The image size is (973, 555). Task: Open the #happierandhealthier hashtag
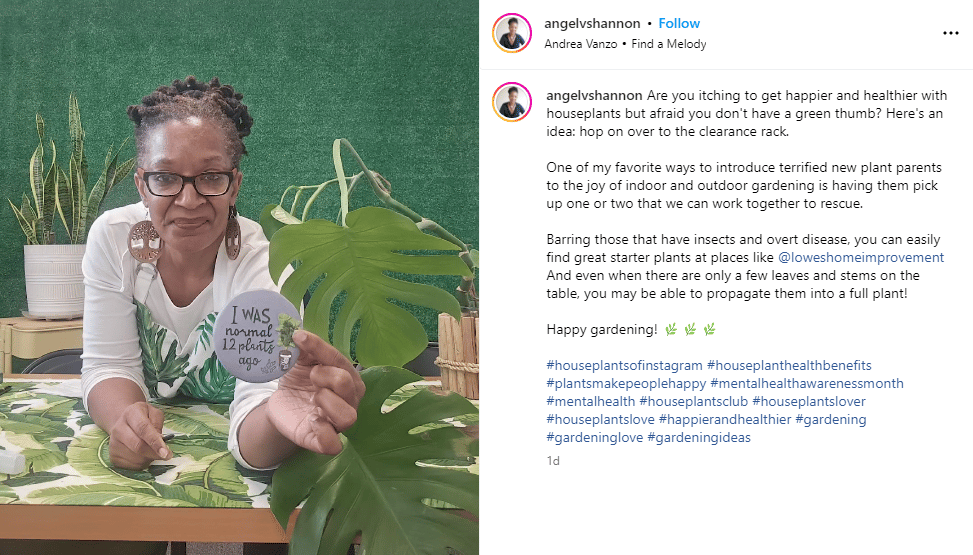click(725, 420)
